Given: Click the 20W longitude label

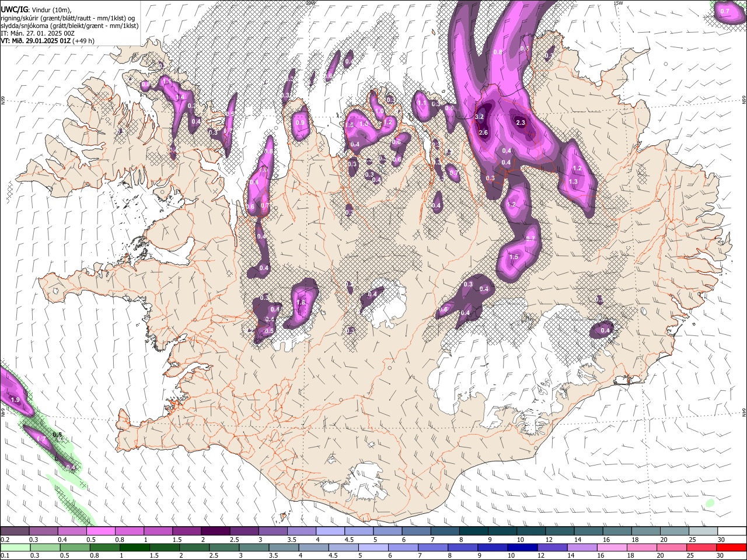Looking at the screenshot, I should click(310, 2).
